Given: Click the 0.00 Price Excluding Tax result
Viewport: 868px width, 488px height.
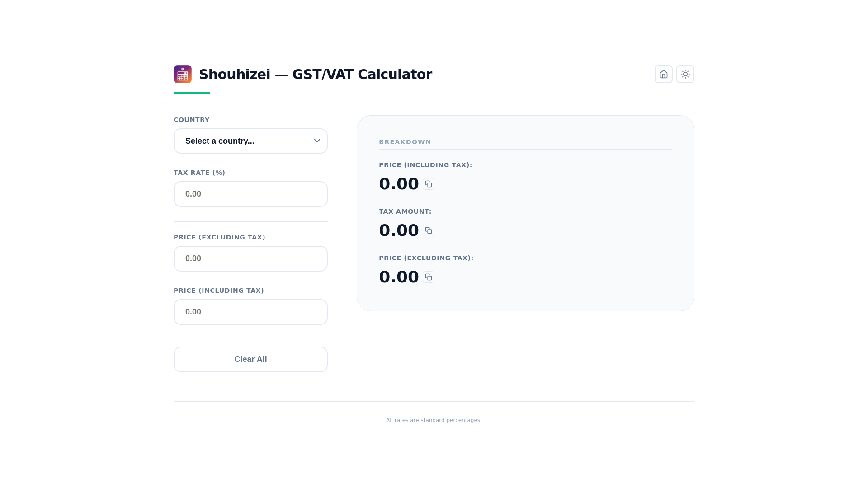Looking at the screenshot, I should pos(398,277).
